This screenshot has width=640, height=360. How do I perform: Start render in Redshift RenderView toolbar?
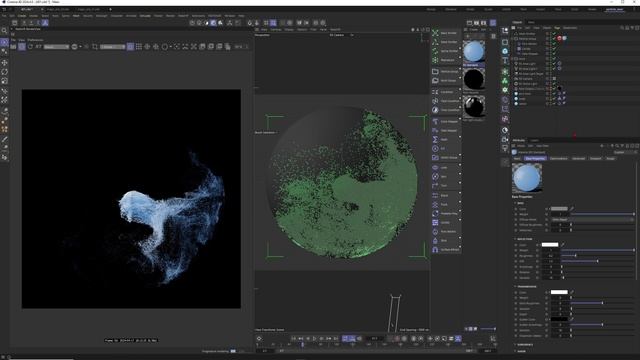point(22,47)
